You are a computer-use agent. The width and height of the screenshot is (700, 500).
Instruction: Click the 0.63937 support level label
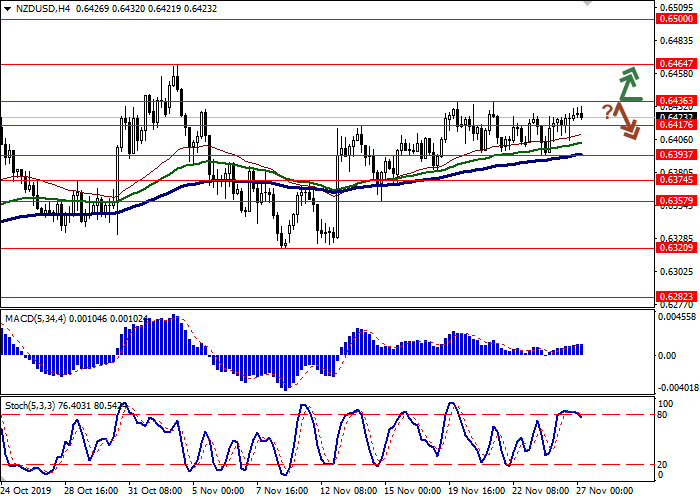pos(675,155)
